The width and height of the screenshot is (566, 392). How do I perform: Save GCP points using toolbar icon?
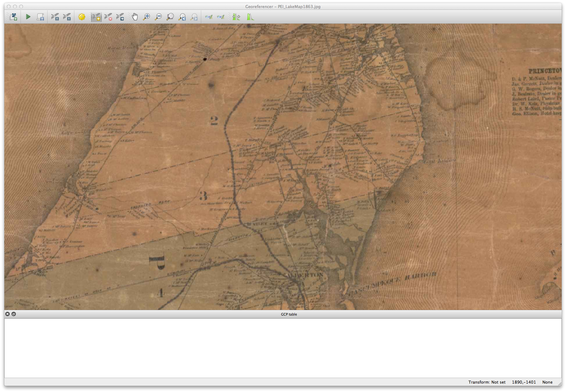click(x=67, y=17)
